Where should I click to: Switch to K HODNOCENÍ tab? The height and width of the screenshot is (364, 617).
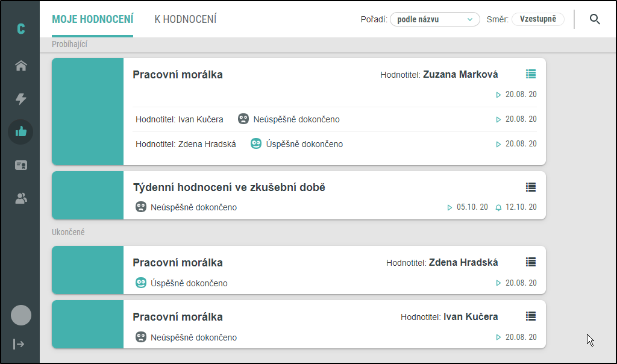(186, 19)
